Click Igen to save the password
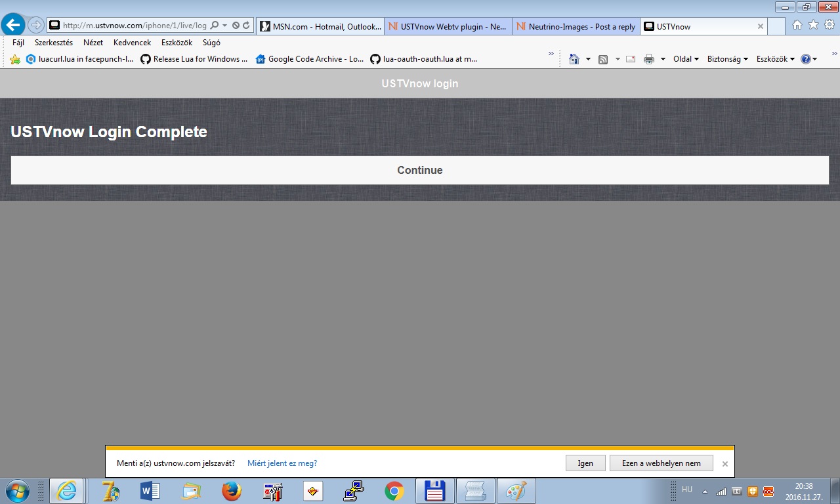The image size is (840, 504). point(585,463)
